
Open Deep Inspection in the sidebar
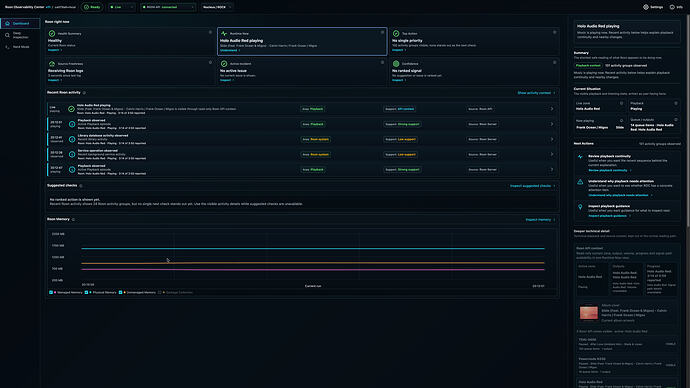(20, 35)
